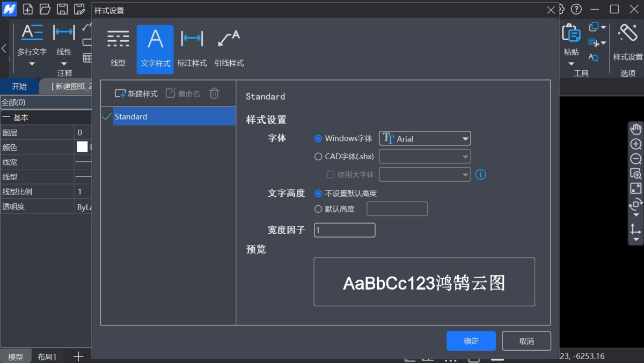Image resolution: width=644 pixels, height=363 pixels.
Task: Click the 粘贴 paste icon
Action: [x=571, y=34]
